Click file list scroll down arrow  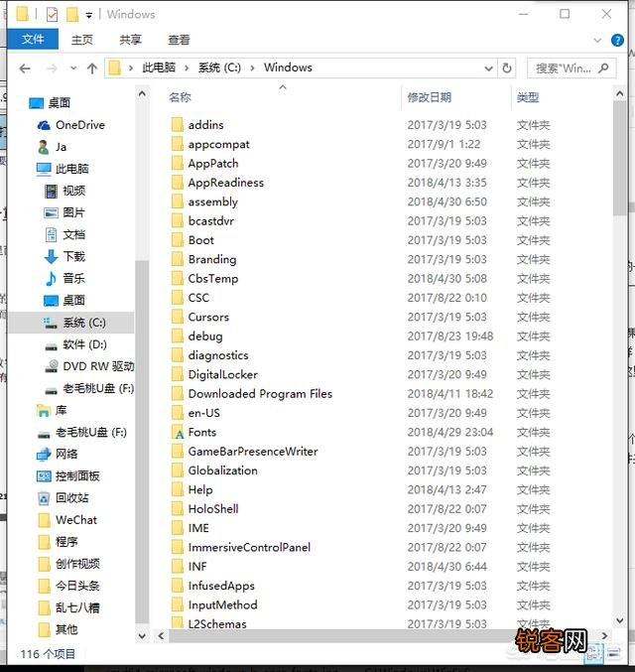(619, 620)
